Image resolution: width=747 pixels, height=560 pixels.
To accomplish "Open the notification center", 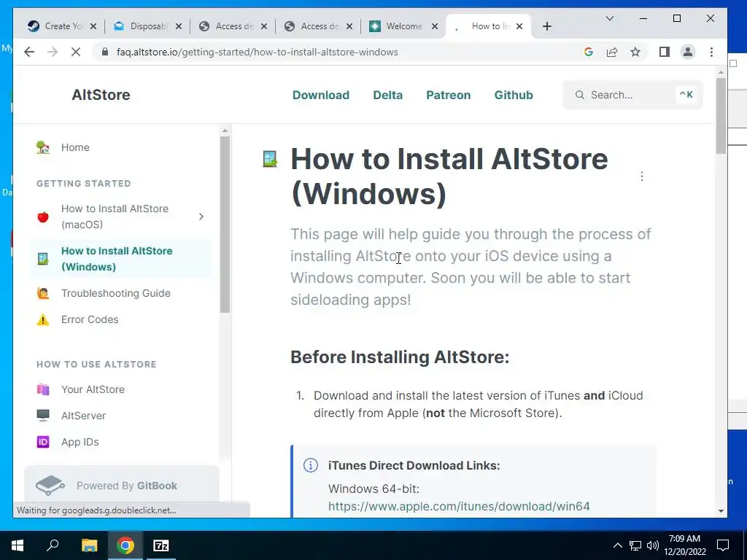I will pos(723,545).
